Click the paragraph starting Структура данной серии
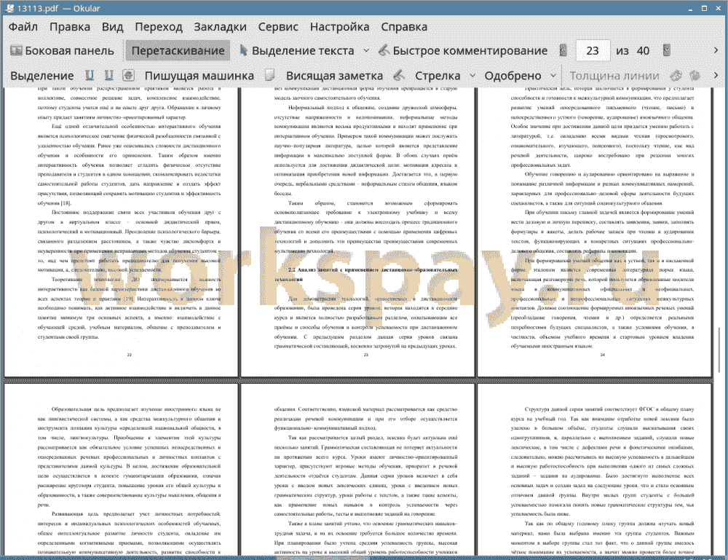728x560 pixels. click(602, 461)
